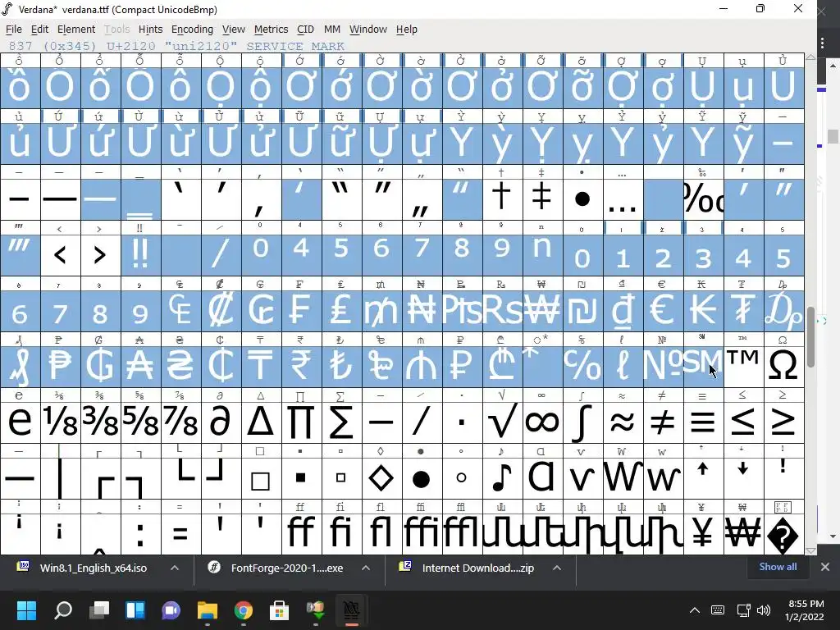The width and height of the screenshot is (840, 630).
Task: Show hidden system tray icons
Action: click(694, 610)
